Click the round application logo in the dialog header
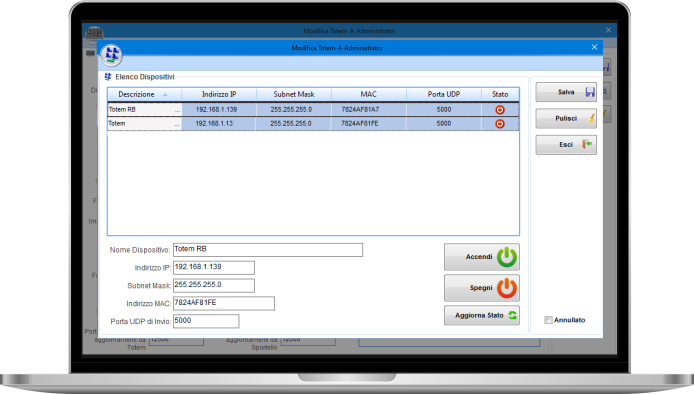 pyautogui.click(x=111, y=55)
